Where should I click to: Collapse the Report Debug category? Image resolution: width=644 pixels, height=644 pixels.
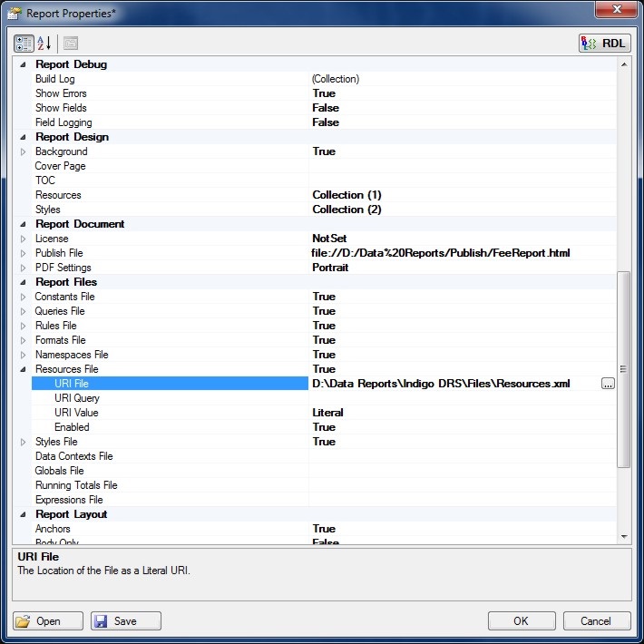pos(23,64)
